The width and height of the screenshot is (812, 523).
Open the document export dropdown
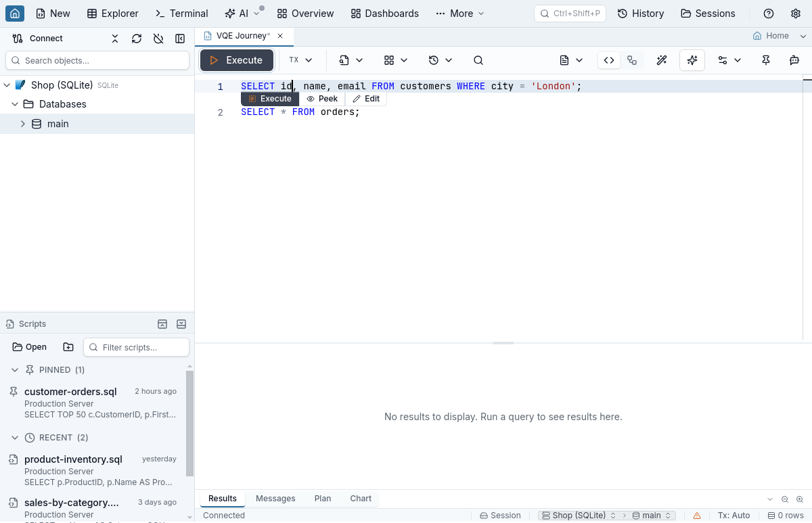pyautogui.click(x=572, y=60)
